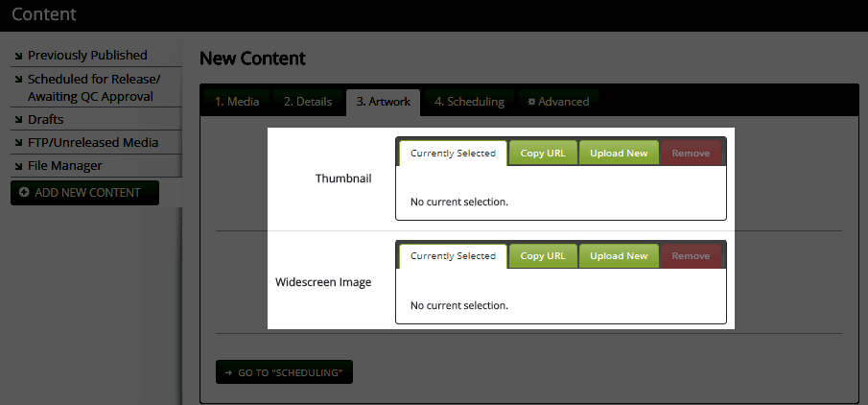868x405 pixels.
Task: Click the New Content heading
Action: (252, 59)
